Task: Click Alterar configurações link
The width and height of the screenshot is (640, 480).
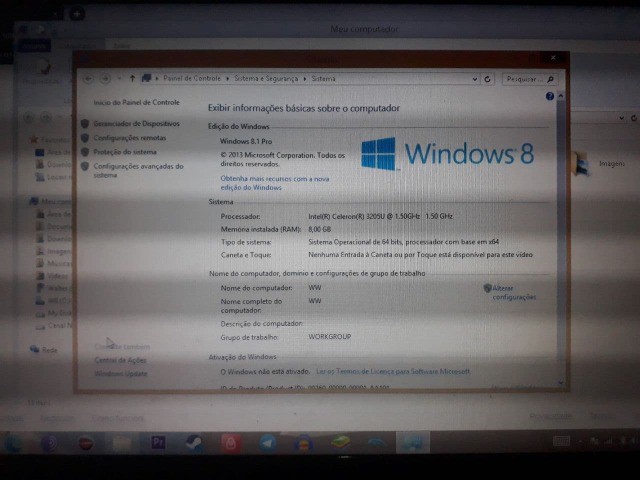Action: (x=514, y=293)
